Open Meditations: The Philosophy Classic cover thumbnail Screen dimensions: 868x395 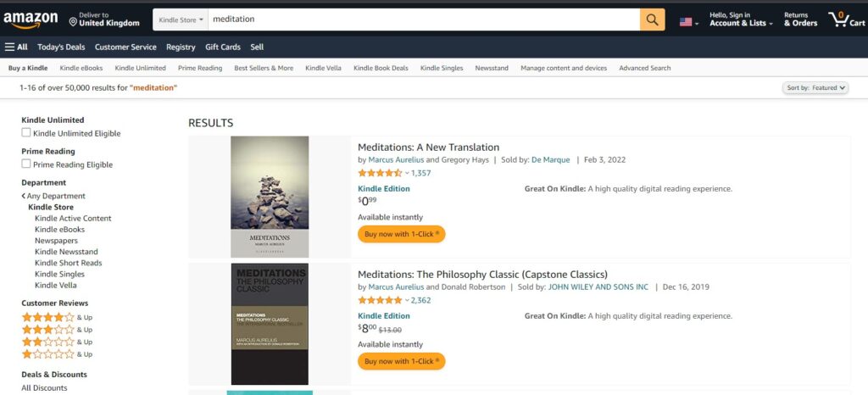click(270, 324)
